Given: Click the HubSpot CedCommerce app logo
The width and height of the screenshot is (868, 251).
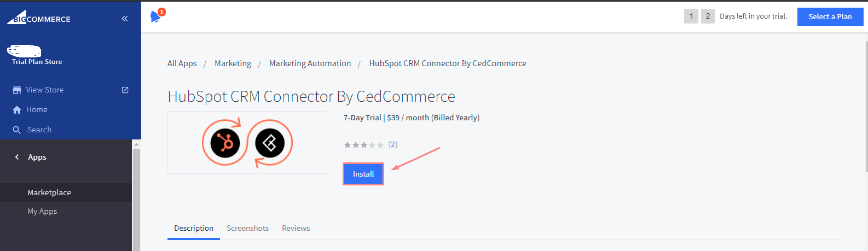Looking at the screenshot, I should (x=247, y=143).
